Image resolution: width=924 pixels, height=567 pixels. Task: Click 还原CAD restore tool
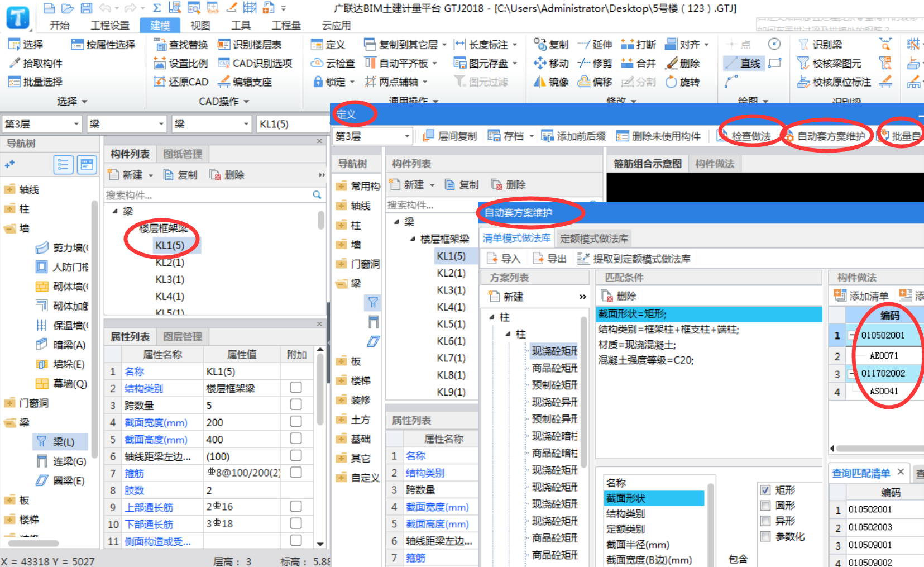[181, 82]
